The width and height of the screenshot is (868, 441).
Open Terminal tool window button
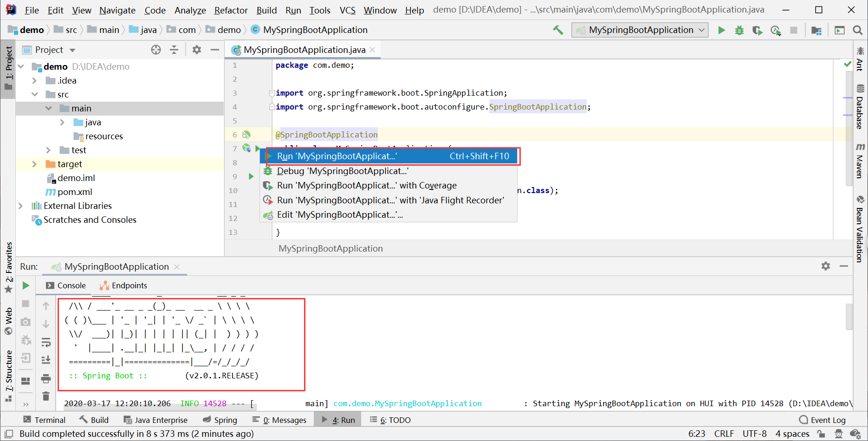[45, 420]
